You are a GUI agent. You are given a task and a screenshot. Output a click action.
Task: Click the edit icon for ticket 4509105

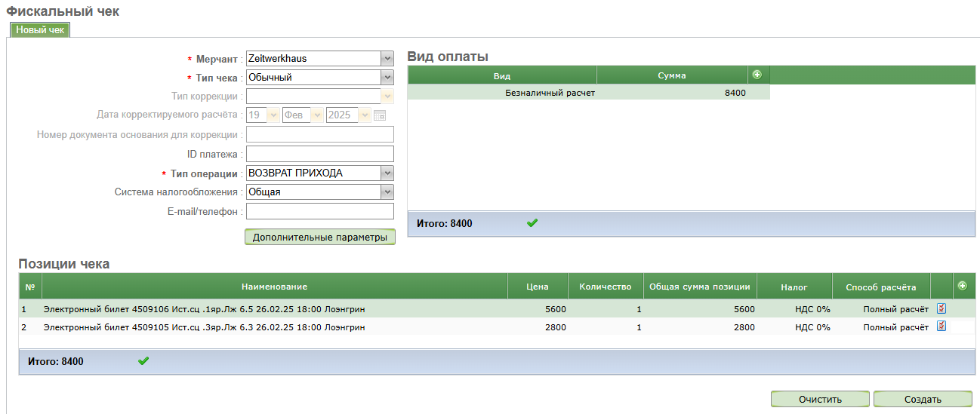pyautogui.click(x=941, y=327)
